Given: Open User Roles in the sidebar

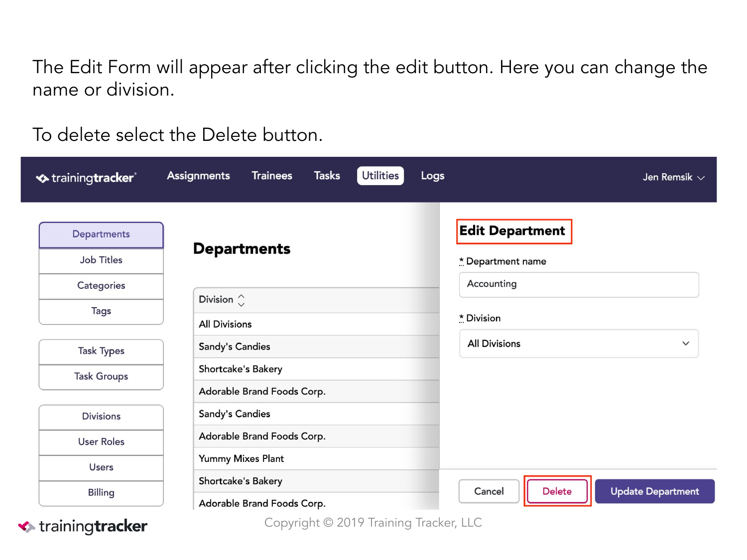Looking at the screenshot, I should pos(101,442).
